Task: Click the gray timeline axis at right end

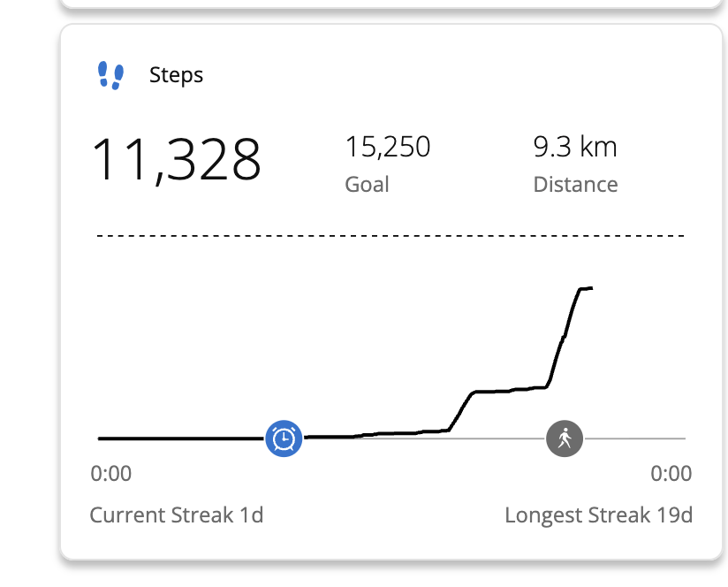Action: pos(654,438)
